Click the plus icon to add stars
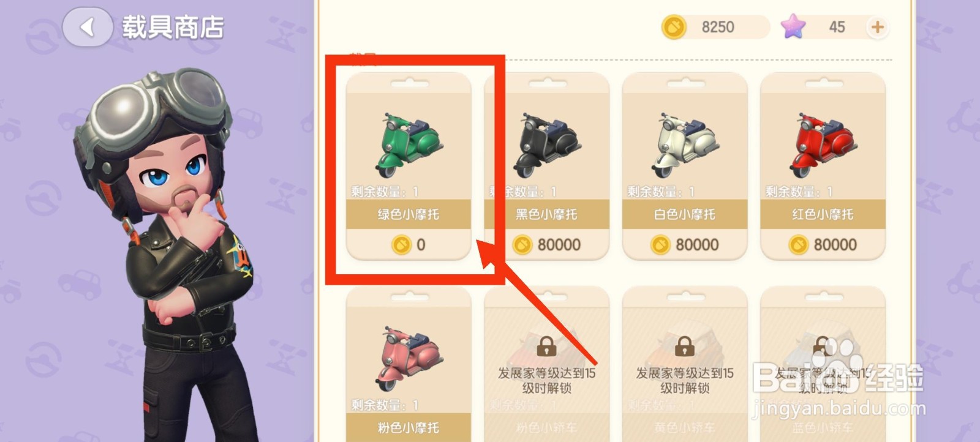This screenshot has height=442, width=980. (x=877, y=27)
